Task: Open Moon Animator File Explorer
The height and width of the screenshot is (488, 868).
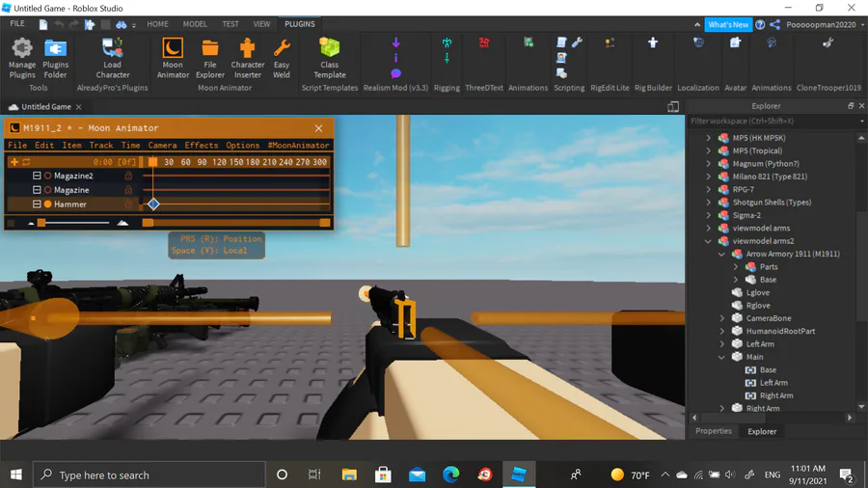Action: 210,58
